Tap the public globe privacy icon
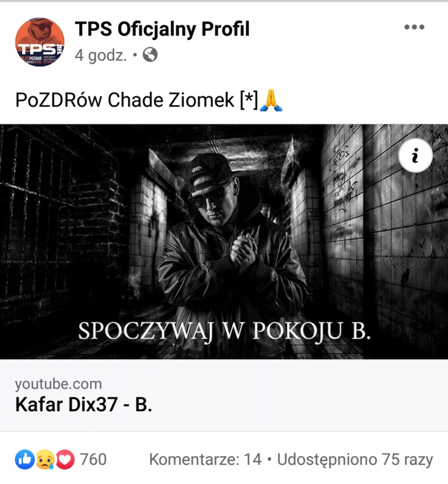This screenshot has height=484, width=448. click(150, 54)
